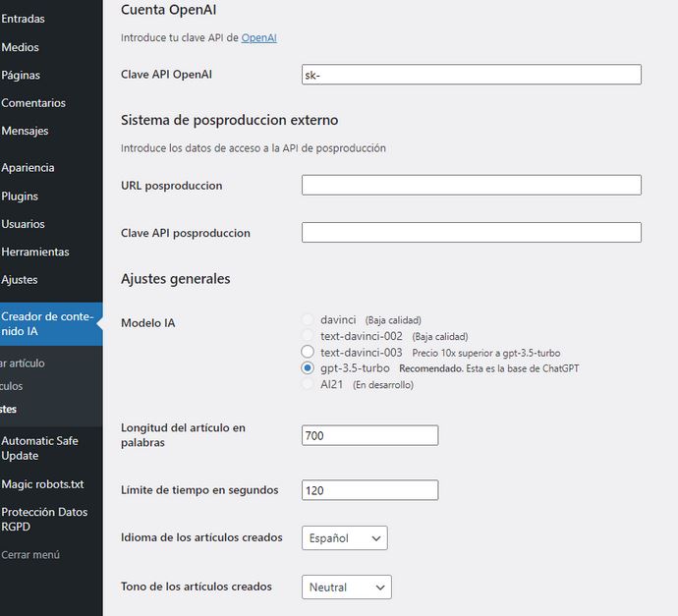Open the Apariencia menu
Image resolution: width=678 pixels, height=616 pixels.
pyautogui.click(x=28, y=168)
